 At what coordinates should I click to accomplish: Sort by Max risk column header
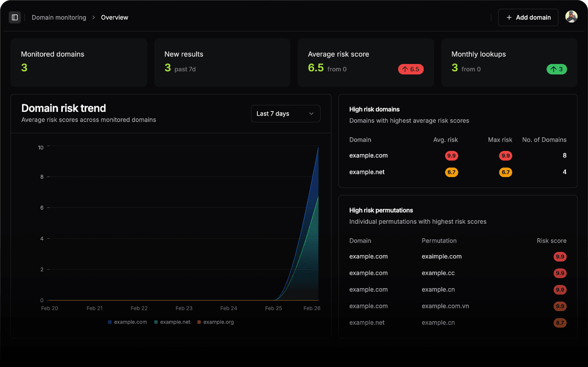pyautogui.click(x=500, y=140)
